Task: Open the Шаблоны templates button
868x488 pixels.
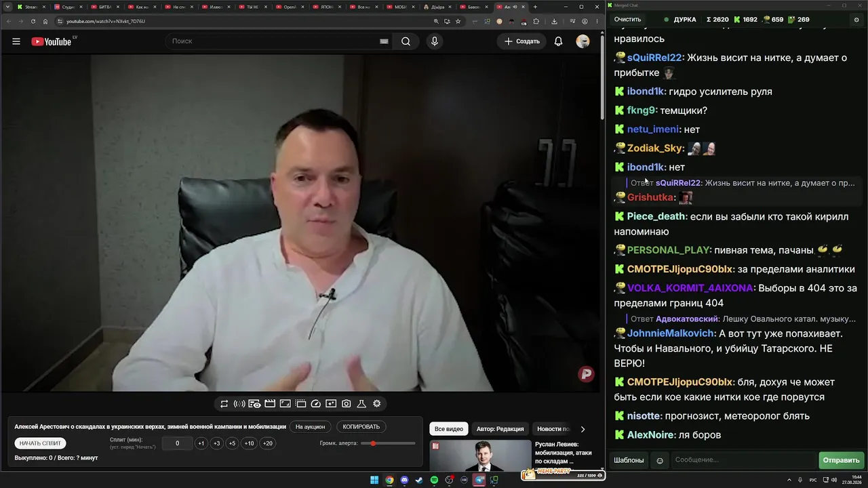Action: [629, 461]
